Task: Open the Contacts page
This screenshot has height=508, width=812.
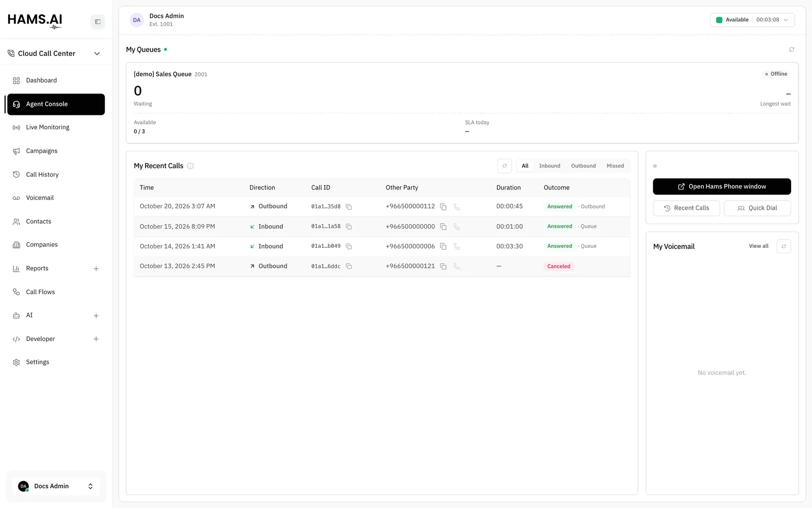Action: coord(56,221)
